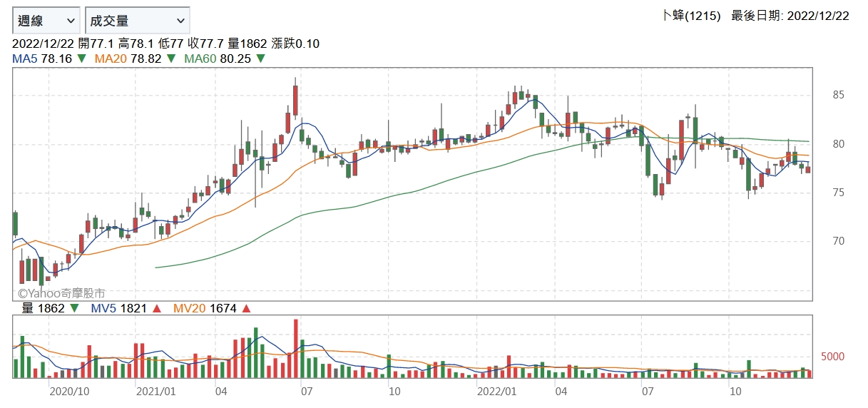Click the red up arrow beside MV5 1821
The height and width of the screenshot is (408, 868).
(157, 309)
